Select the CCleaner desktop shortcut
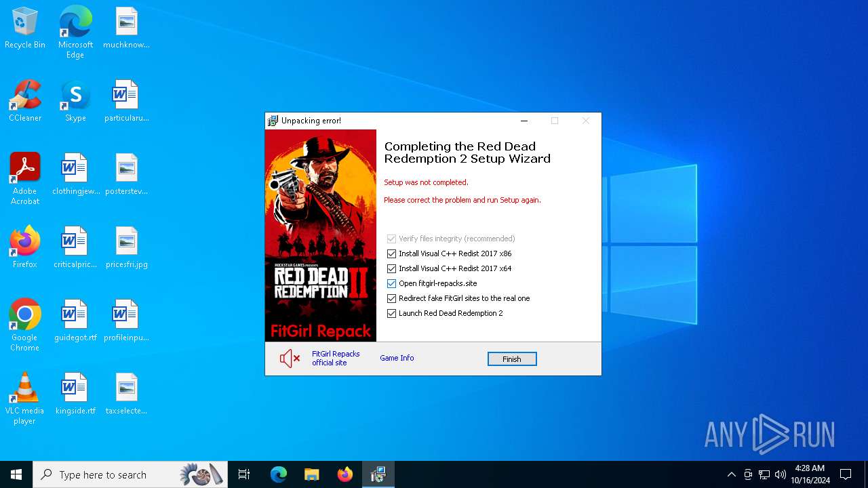The width and height of the screenshot is (868, 488). (25, 102)
